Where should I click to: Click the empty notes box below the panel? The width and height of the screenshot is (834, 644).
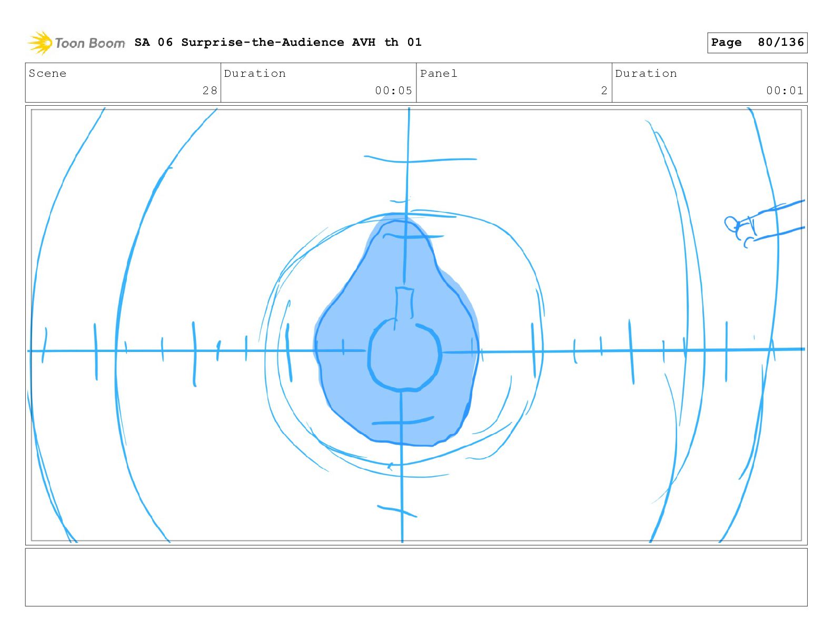(416, 577)
